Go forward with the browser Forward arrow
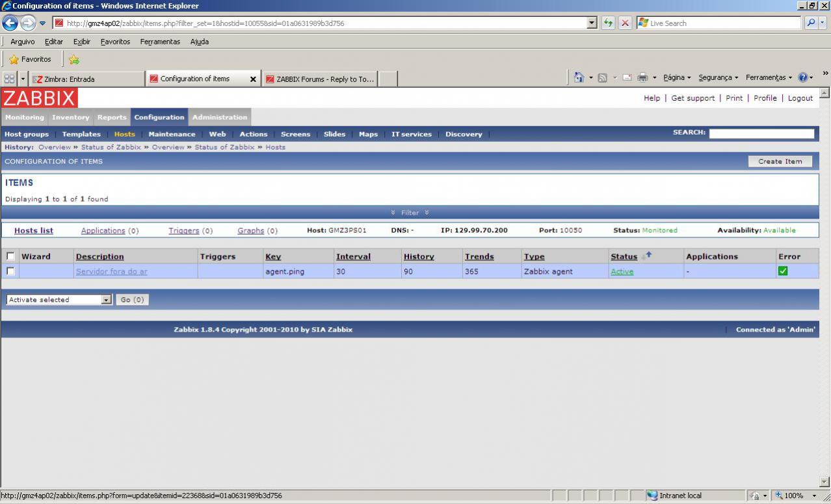This screenshot has width=831, height=504. (x=28, y=23)
